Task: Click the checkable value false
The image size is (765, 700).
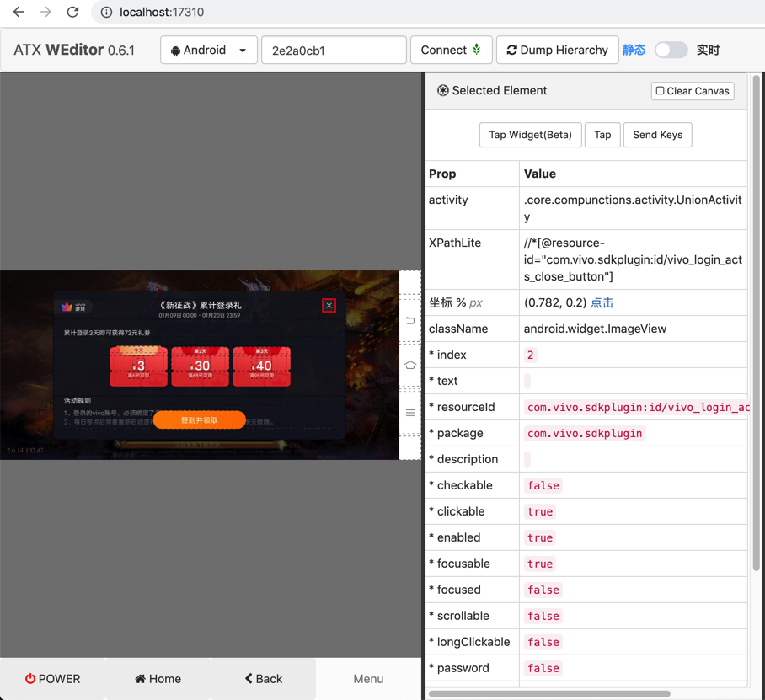Action: [543, 485]
